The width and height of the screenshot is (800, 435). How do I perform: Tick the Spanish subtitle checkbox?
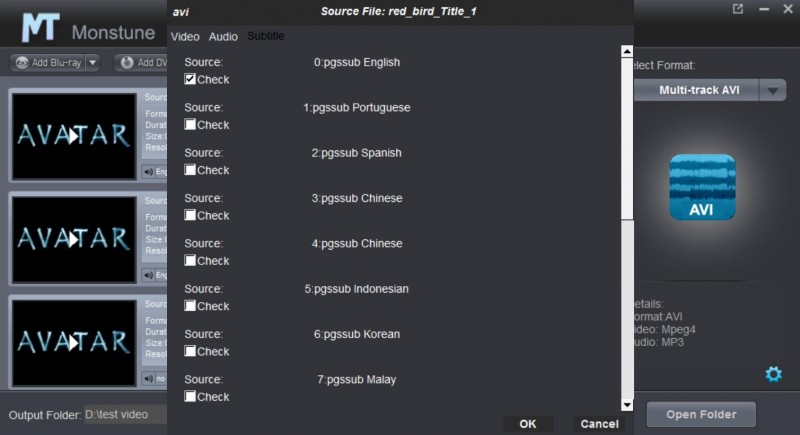click(x=190, y=170)
